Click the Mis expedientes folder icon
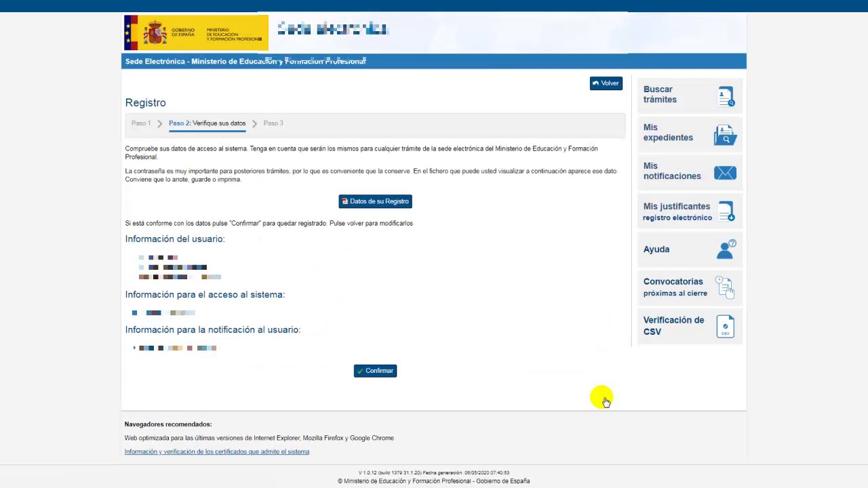 726,134
